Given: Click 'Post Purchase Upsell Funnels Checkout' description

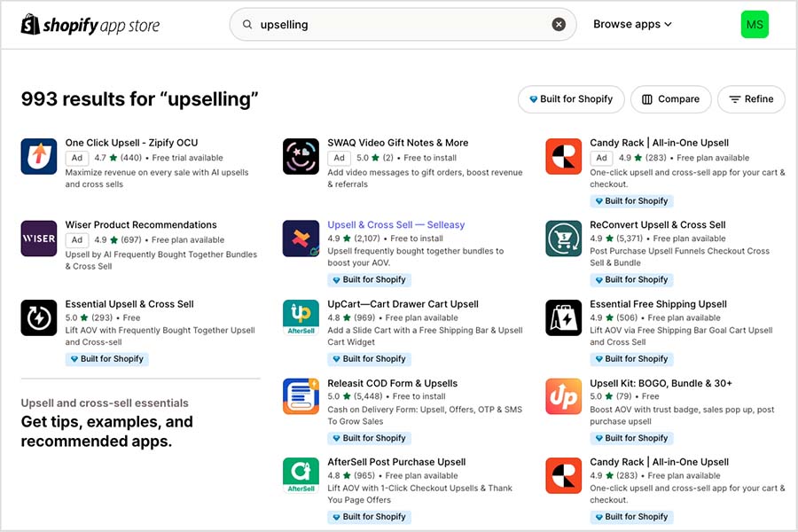Looking at the screenshot, I should tap(680, 257).
